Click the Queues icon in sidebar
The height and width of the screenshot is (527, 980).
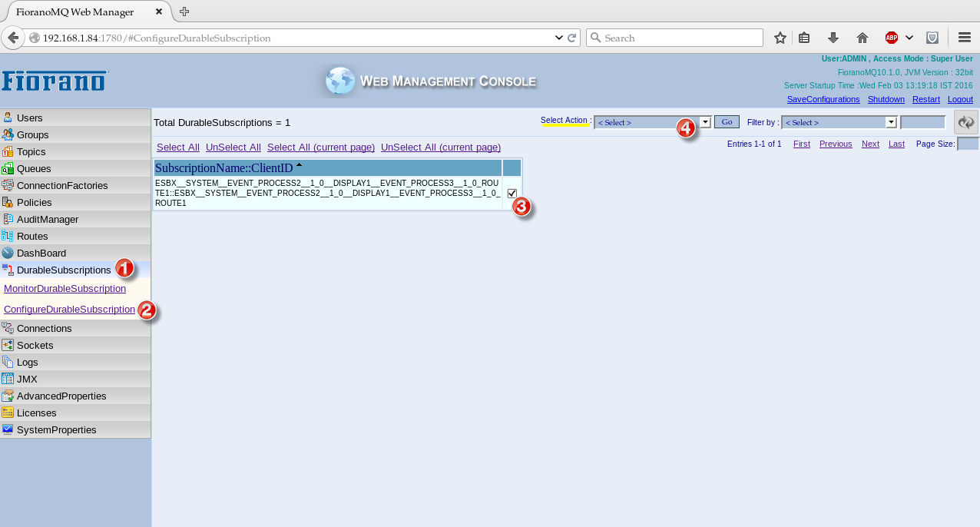click(x=8, y=168)
